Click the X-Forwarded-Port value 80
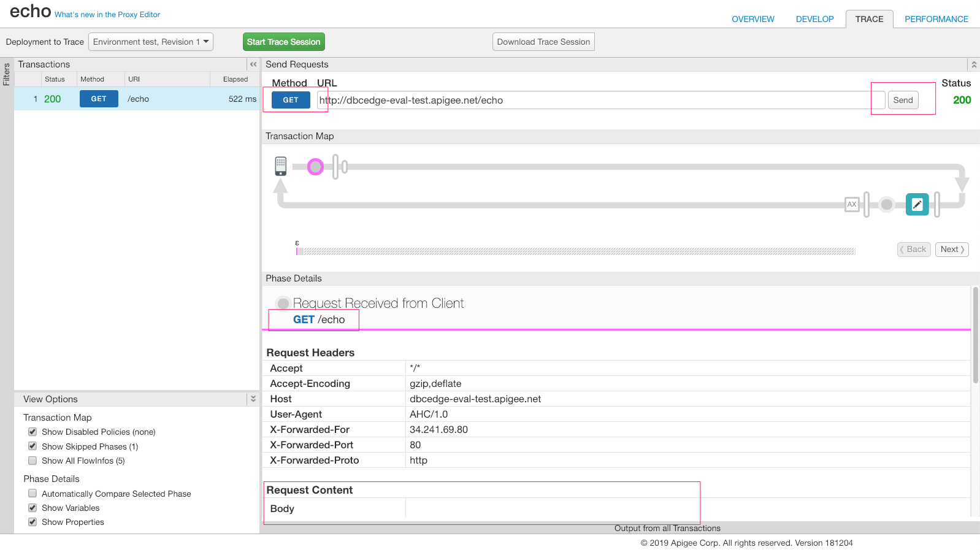980x555 pixels. click(x=415, y=445)
